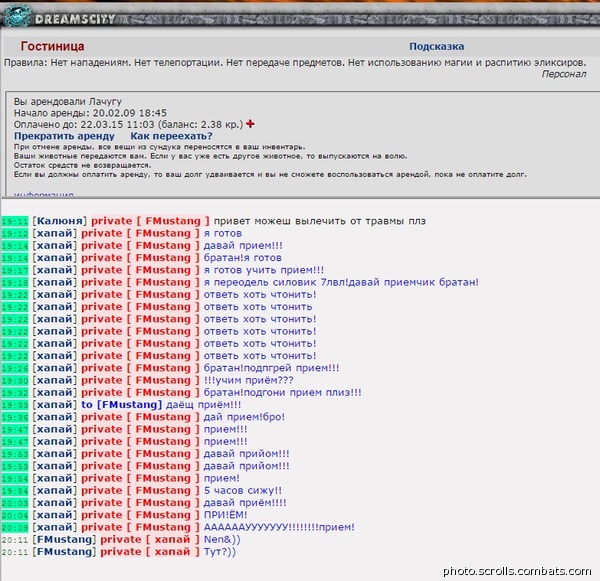Click the message 'я готов учить прием!!!'
This screenshot has height=581, width=600.
pos(264,270)
